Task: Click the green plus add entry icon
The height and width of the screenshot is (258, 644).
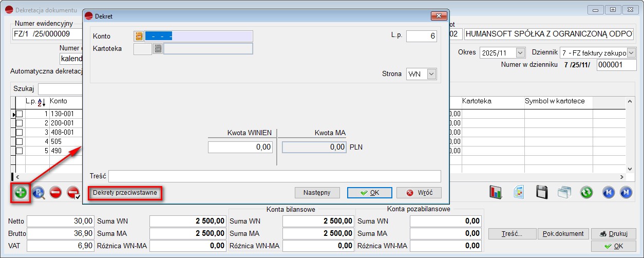Action: (x=21, y=193)
